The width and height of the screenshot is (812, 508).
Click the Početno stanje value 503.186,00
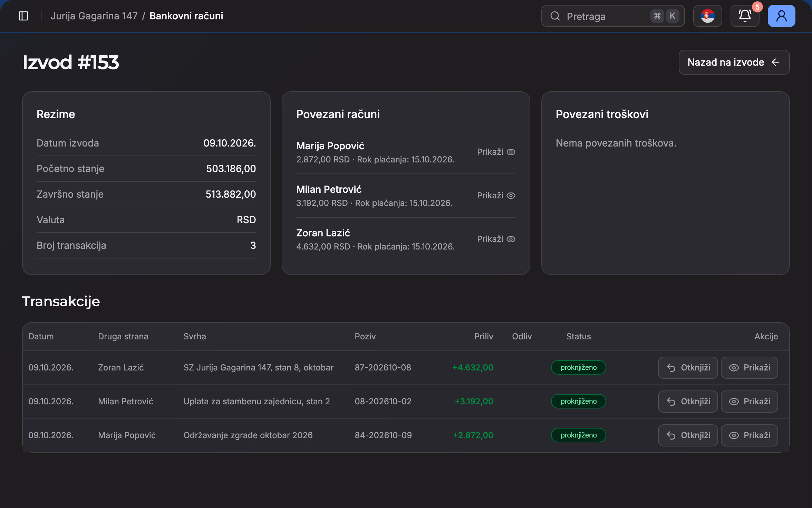tap(231, 169)
